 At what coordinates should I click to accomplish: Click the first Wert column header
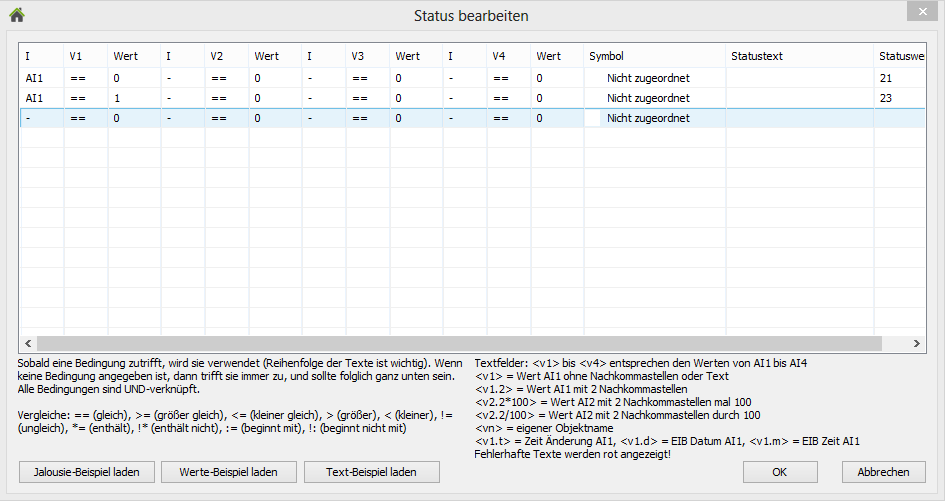click(134, 56)
